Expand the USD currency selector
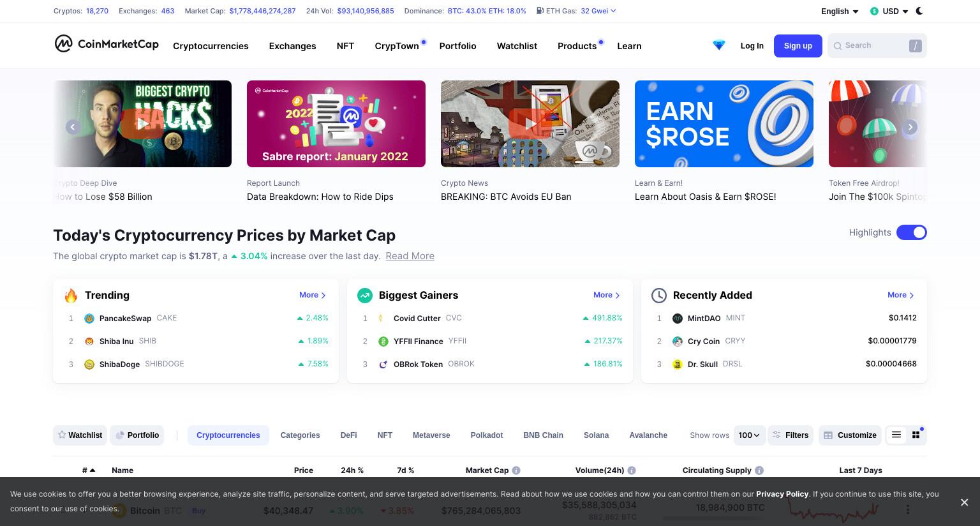The height and width of the screenshot is (526, 980). pyautogui.click(x=889, y=11)
